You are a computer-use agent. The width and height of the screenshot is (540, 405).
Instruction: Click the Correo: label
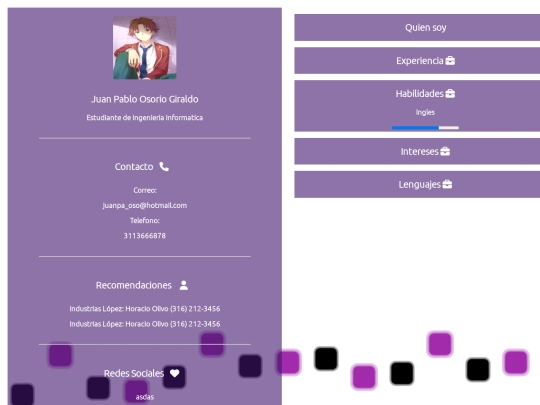145,190
